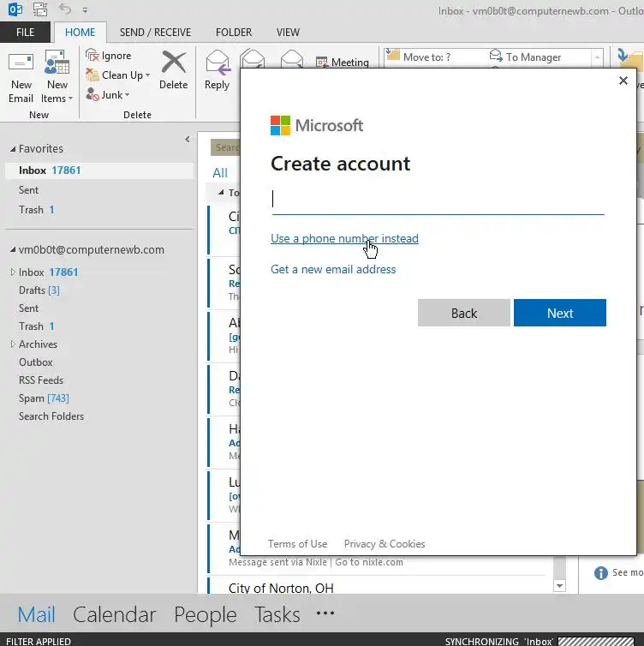Screen dimensions: 644x646
Task: Open Mail in navigation bar
Action: [36, 614]
